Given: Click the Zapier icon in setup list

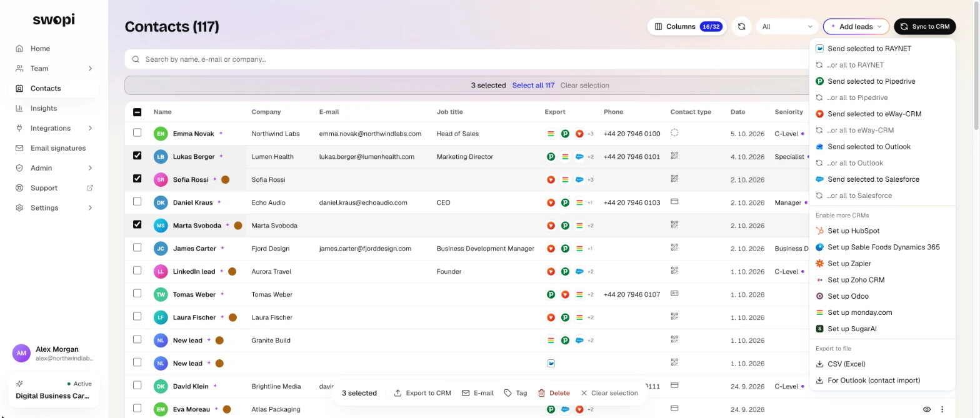Looking at the screenshot, I should pos(820,264).
